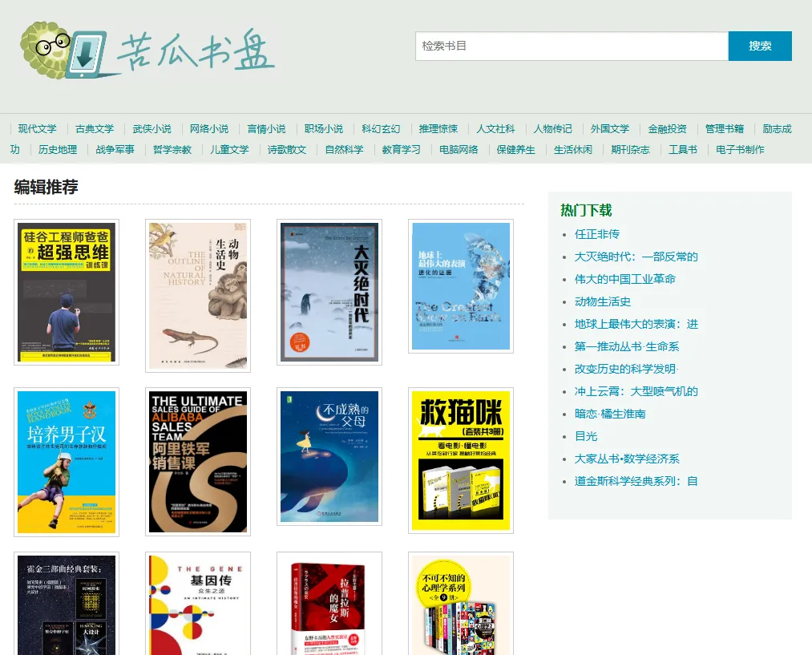Open 职场小说 category
This screenshot has height=655, width=812.
pyautogui.click(x=324, y=129)
